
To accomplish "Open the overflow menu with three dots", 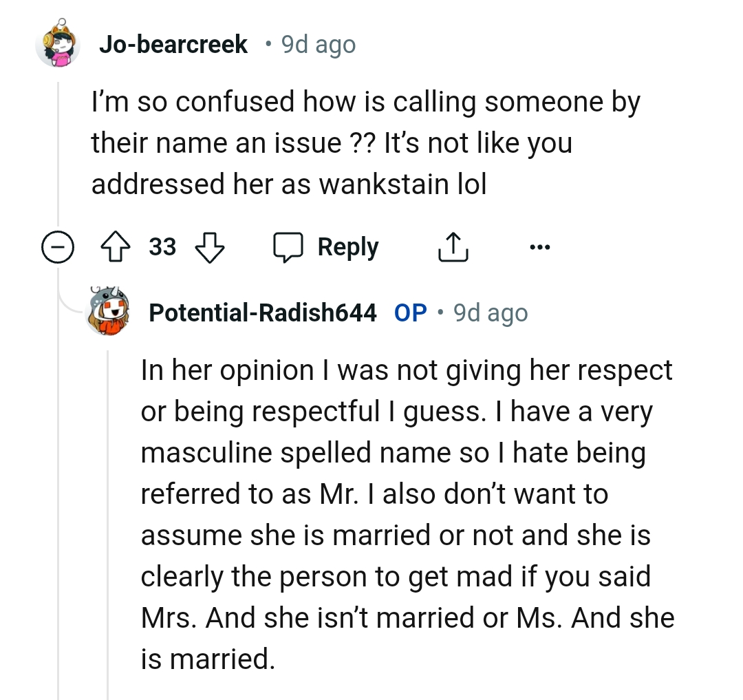I will pyautogui.click(x=541, y=246).
